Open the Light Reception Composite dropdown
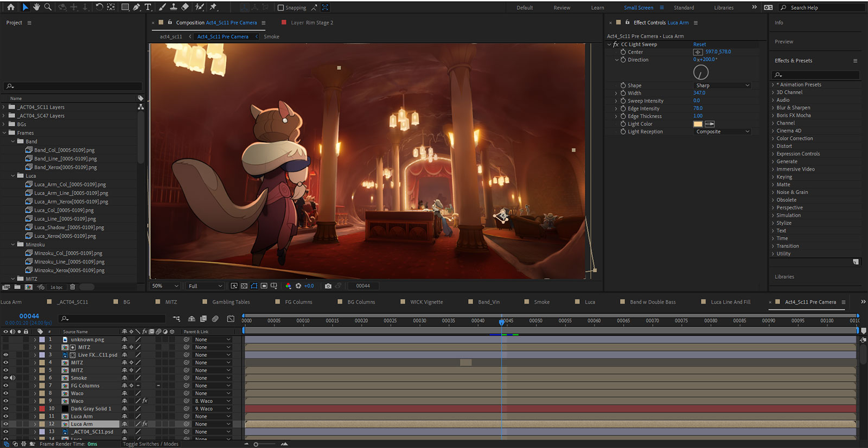Image resolution: width=868 pixels, height=448 pixels. [x=723, y=132]
